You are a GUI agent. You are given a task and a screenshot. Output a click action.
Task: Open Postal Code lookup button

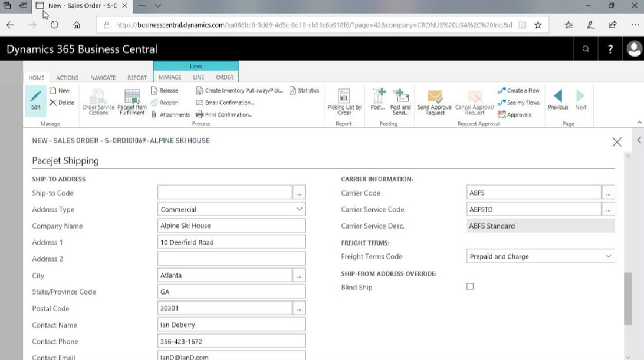click(300, 308)
